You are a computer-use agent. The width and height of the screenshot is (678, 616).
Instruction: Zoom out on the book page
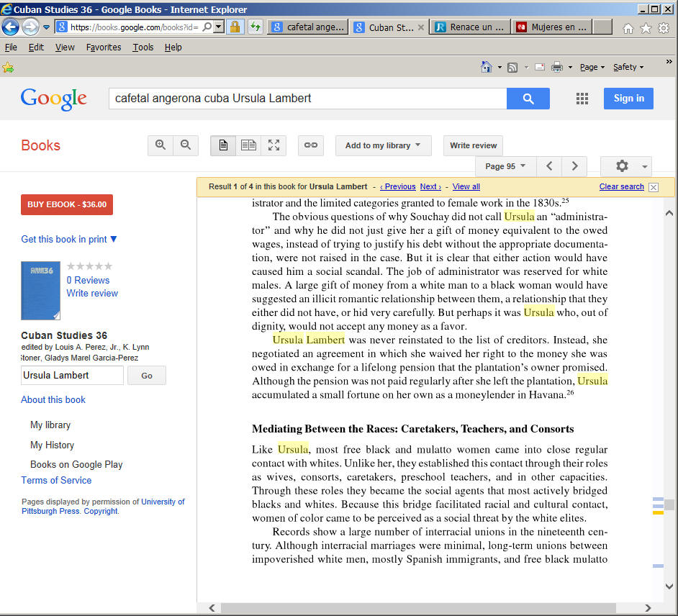(186, 145)
